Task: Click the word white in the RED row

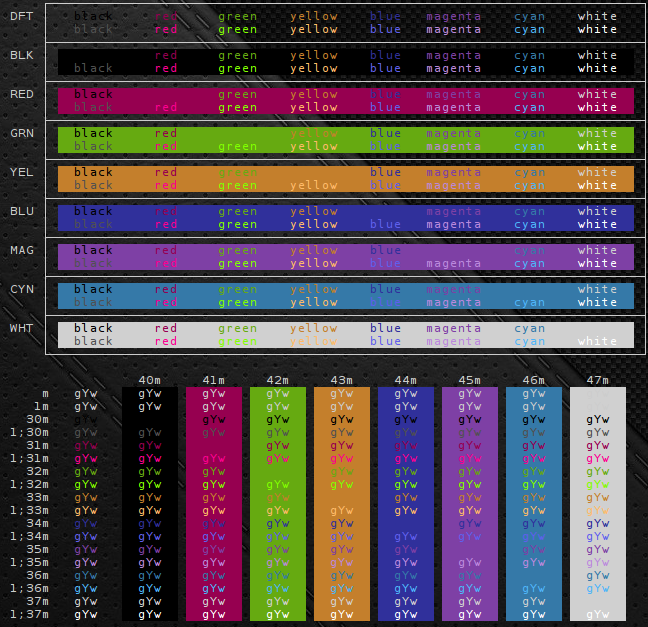Action: tap(597, 94)
